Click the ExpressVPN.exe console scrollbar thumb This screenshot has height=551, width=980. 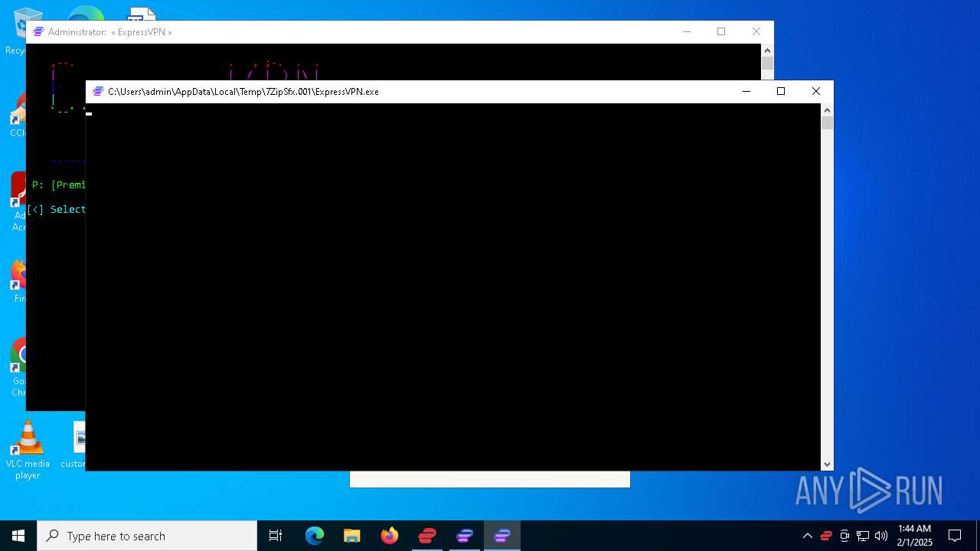tap(827, 123)
